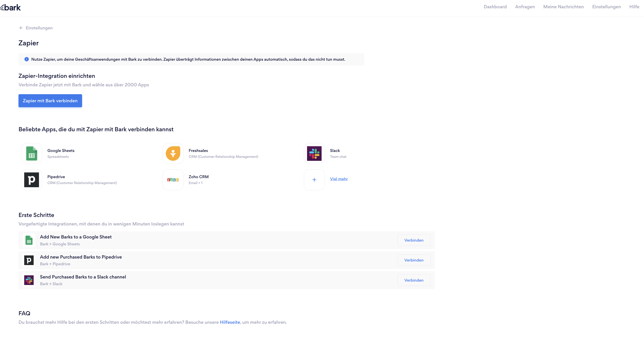Click Verbinden for Add New Barks to Google Sheet
This screenshot has width=644, height=337.
[x=414, y=240]
